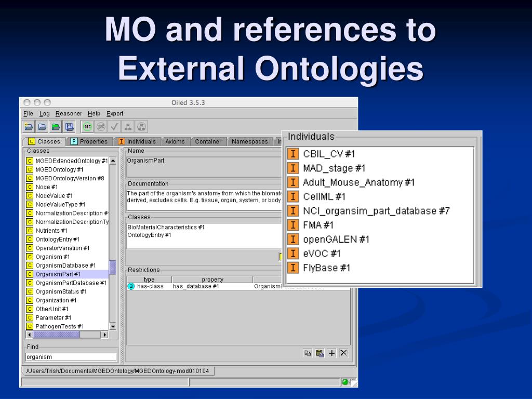Switch to the Axioms tab
This screenshot has height=399, width=532.
(x=175, y=141)
